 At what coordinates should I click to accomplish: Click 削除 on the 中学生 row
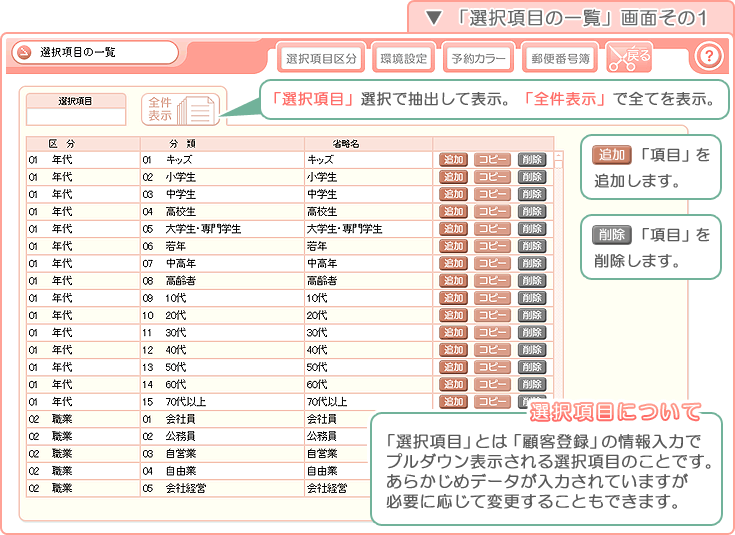531,194
